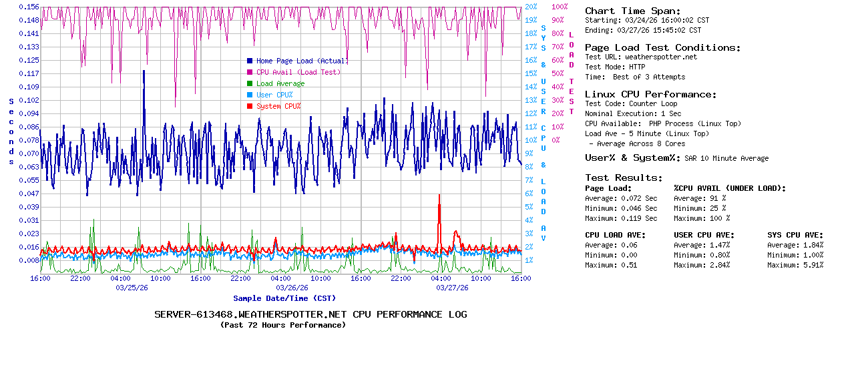868x367 pixels.
Task: Click the red System CPU% legend swatch
Action: [250, 106]
